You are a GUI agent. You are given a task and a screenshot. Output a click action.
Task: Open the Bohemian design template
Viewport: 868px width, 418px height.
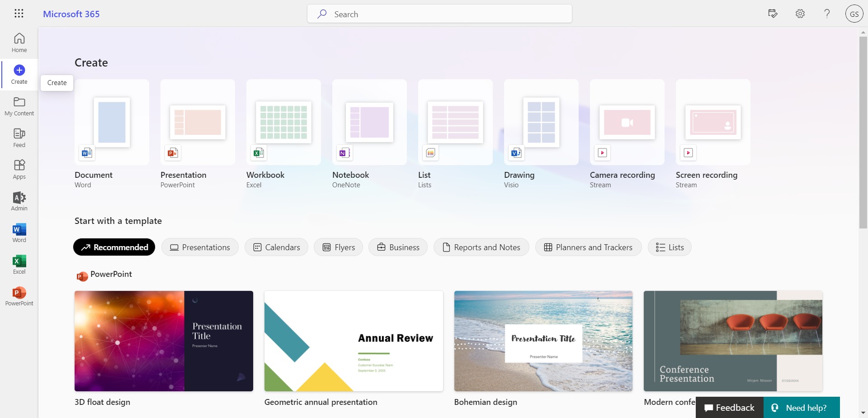point(543,341)
